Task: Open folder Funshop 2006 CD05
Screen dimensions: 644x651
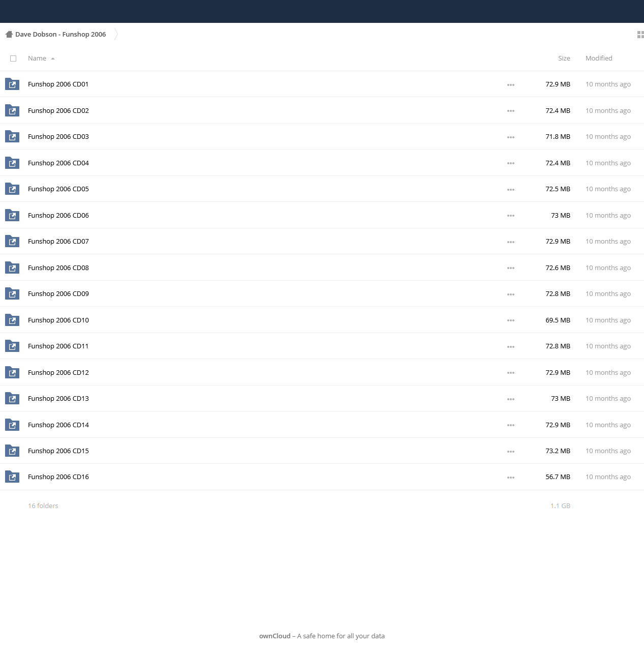Action: click(58, 189)
